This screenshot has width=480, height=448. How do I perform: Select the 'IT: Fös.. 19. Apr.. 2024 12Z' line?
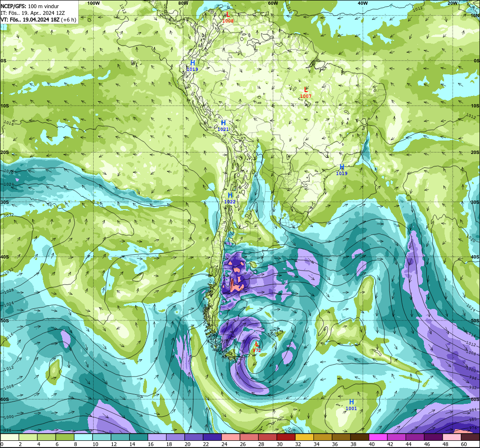point(33,13)
